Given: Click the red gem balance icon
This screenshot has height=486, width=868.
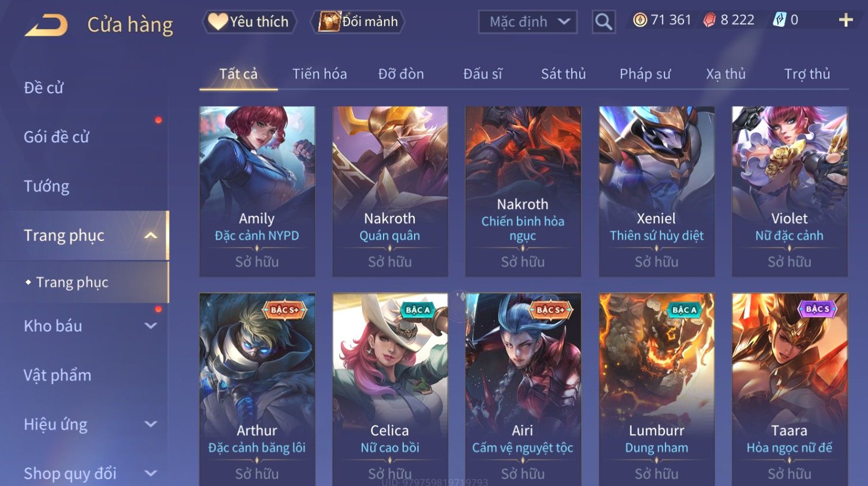Looking at the screenshot, I should click(709, 20).
